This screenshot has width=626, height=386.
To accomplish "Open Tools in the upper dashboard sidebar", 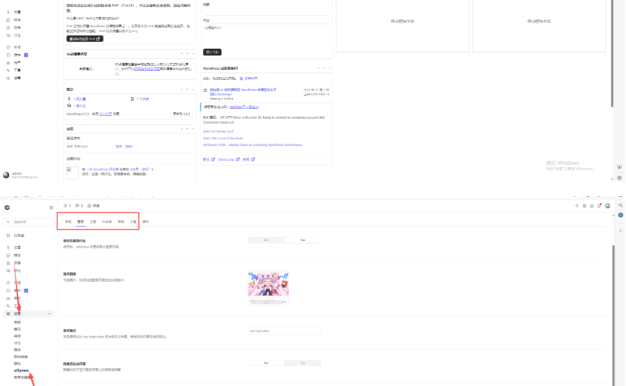I will [x=17, y=70].
